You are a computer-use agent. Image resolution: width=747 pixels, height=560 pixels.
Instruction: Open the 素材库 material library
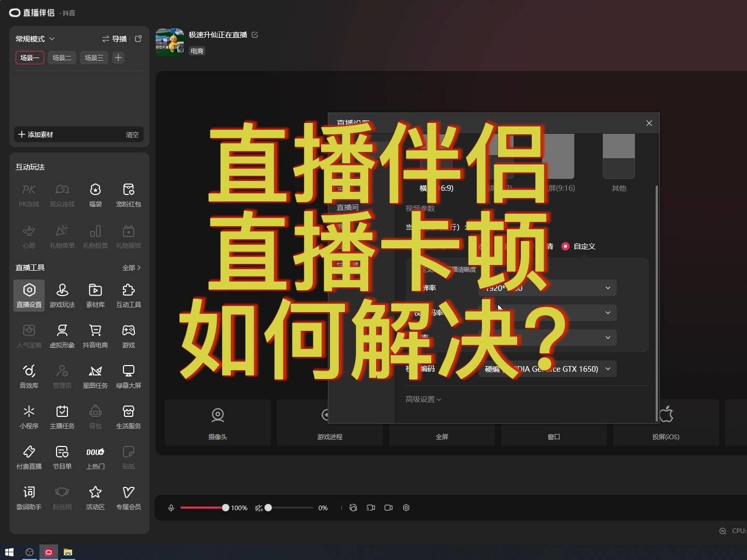95,296
